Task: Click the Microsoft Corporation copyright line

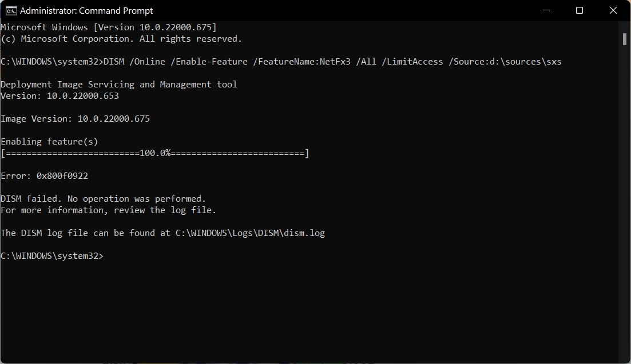Action: [x=121, y=39]
